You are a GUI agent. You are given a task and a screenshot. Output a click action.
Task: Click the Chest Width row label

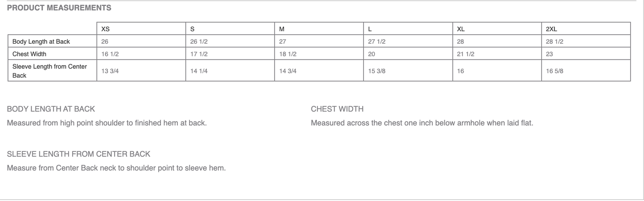click(29, 54)
